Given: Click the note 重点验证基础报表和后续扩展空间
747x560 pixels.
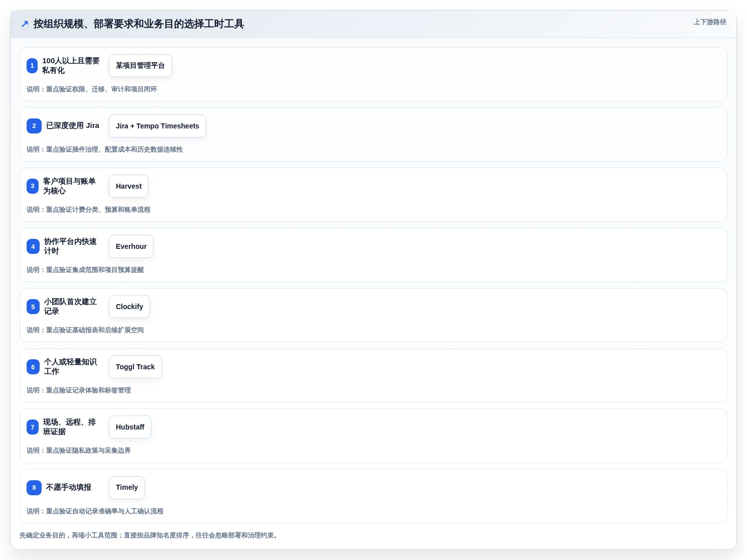Looking at the screenshot, I should click(95, 330).
